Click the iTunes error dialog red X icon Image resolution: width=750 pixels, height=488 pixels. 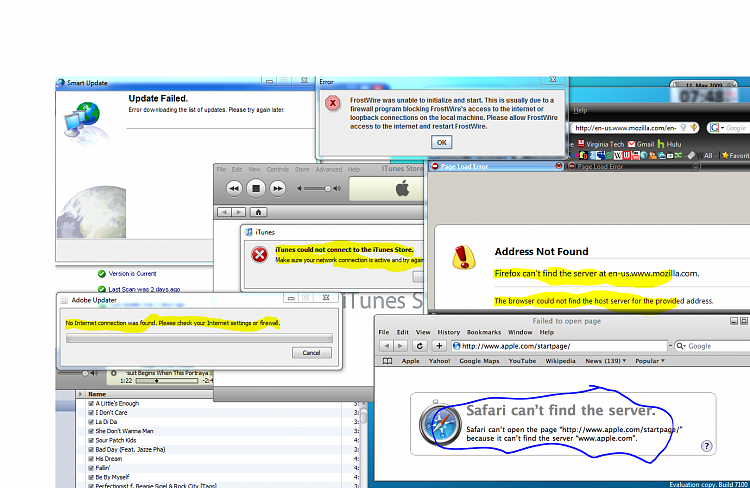(x=260, y=255)
